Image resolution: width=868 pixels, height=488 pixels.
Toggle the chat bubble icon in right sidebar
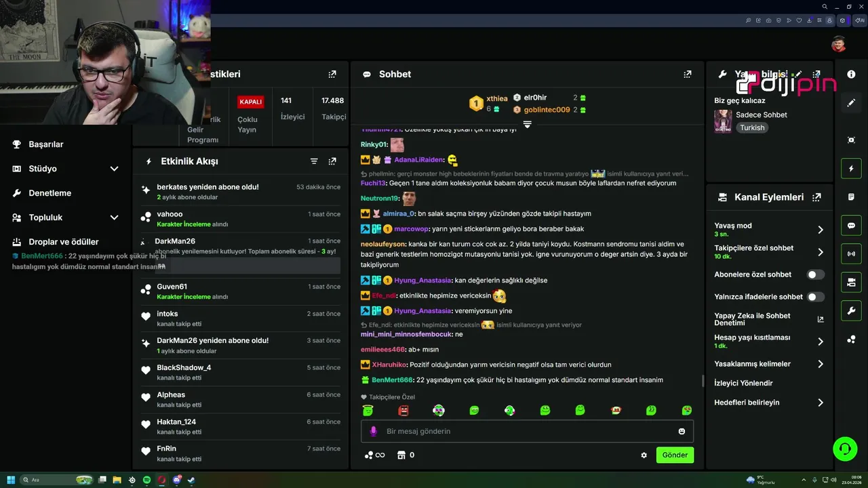tap(851, 226)
